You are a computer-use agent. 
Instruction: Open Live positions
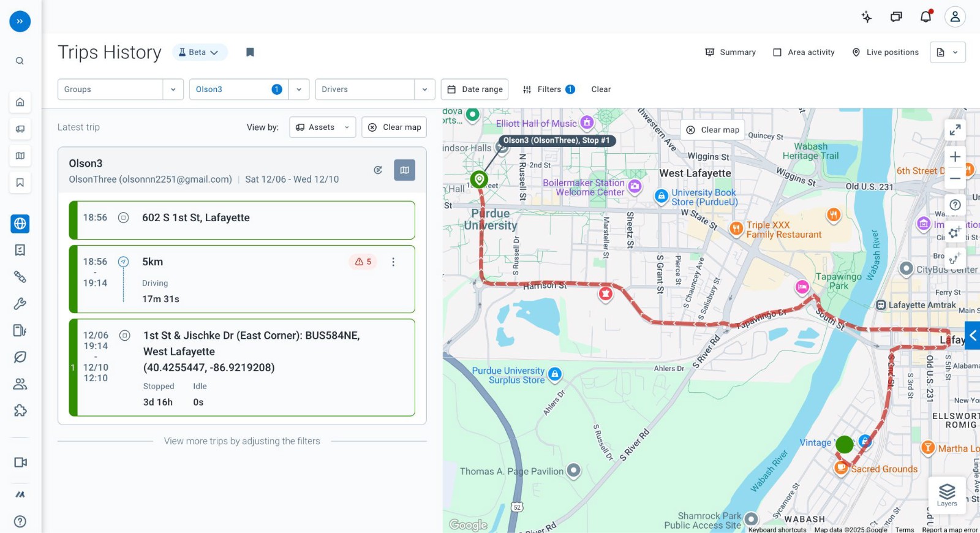886,53
